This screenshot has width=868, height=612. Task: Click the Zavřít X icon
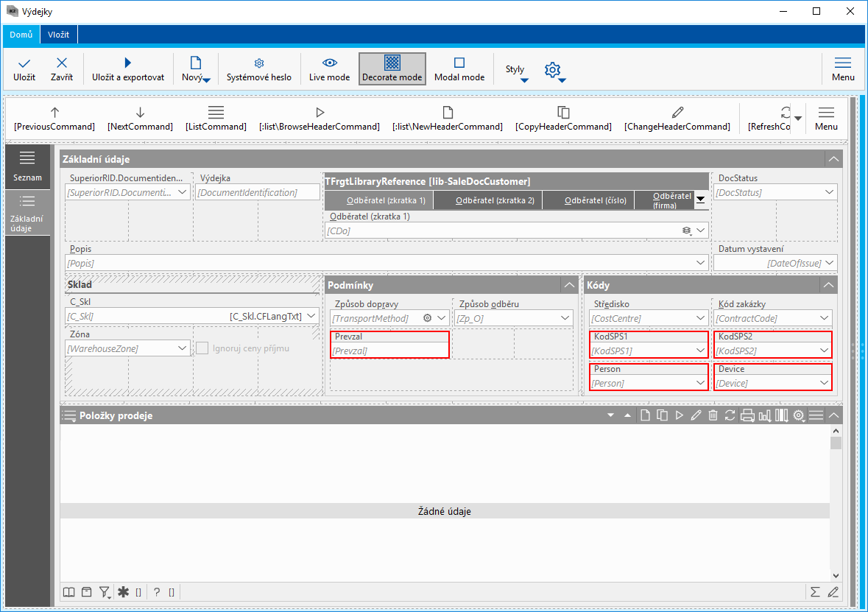(x=62, y=64)
